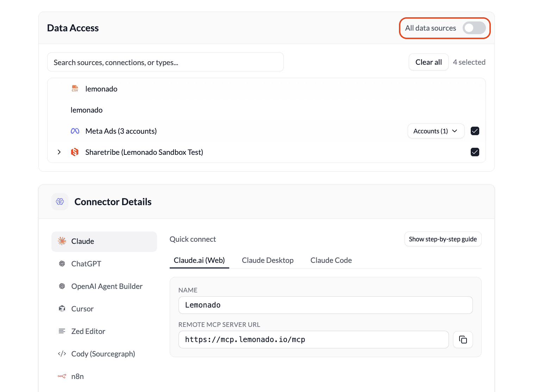Select ChatGPT from the connector list
The width and height of the screenshot is (544, 392).
tap(86, 264)
